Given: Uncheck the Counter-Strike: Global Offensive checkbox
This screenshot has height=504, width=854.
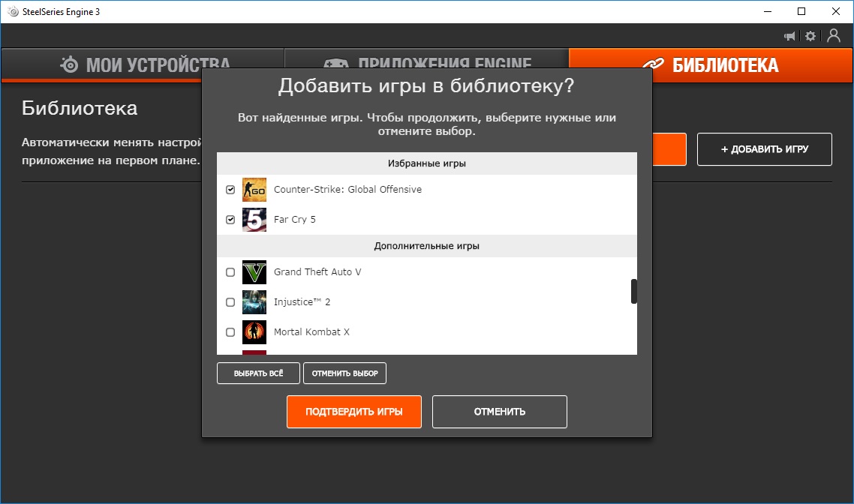Looking at the screenshot, I should tap(230, 190).
